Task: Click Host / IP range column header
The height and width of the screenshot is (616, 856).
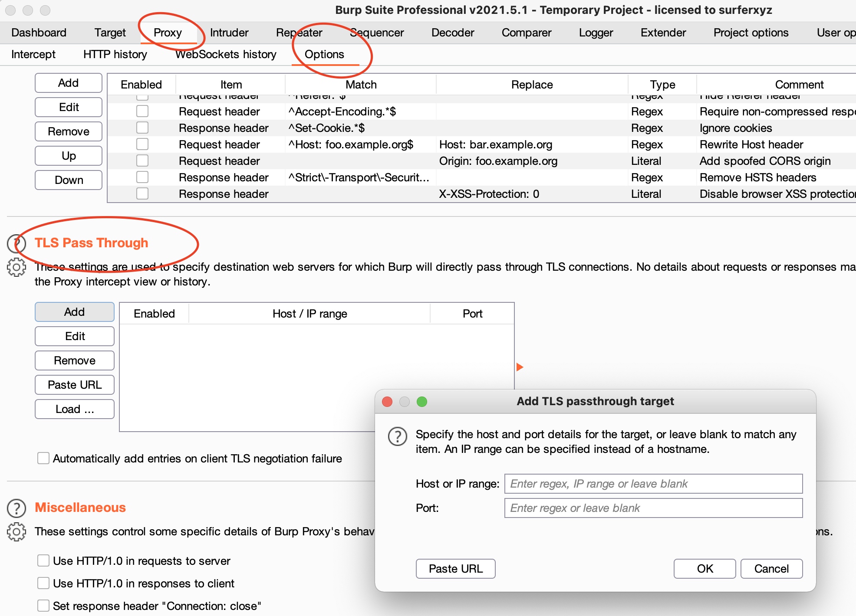Action: coord(309,314)
